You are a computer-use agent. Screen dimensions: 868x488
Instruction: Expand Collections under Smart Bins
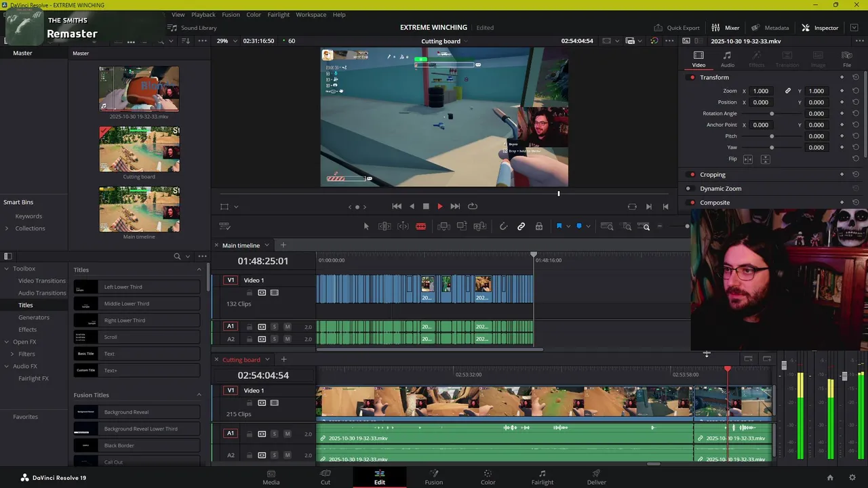[7, 228]
